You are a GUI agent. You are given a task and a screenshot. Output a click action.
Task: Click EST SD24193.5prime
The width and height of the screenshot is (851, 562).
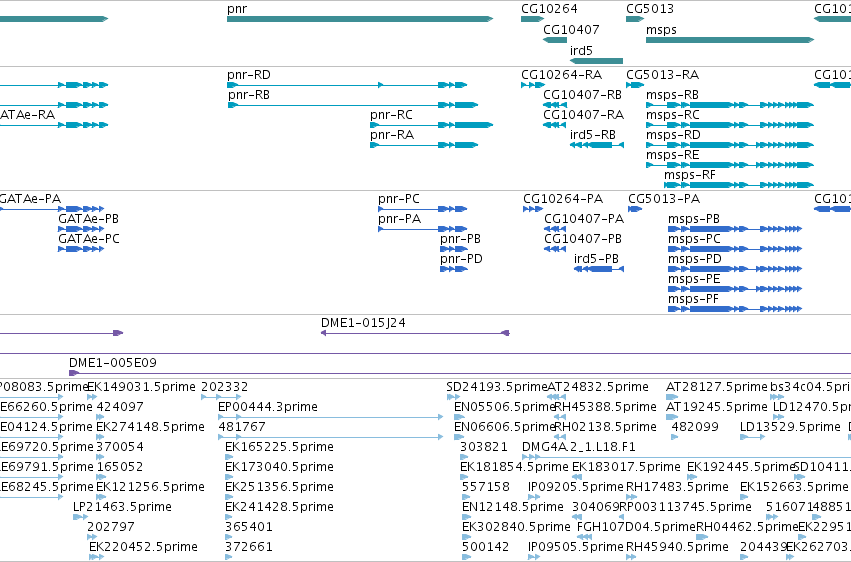453,397
